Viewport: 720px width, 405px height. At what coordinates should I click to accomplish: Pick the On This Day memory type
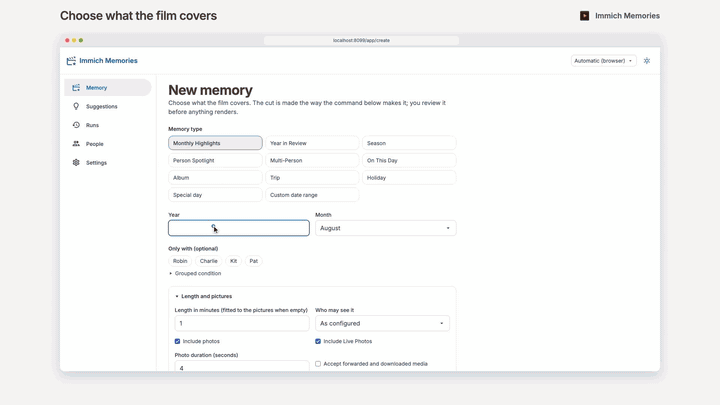[x=409, y=160]
